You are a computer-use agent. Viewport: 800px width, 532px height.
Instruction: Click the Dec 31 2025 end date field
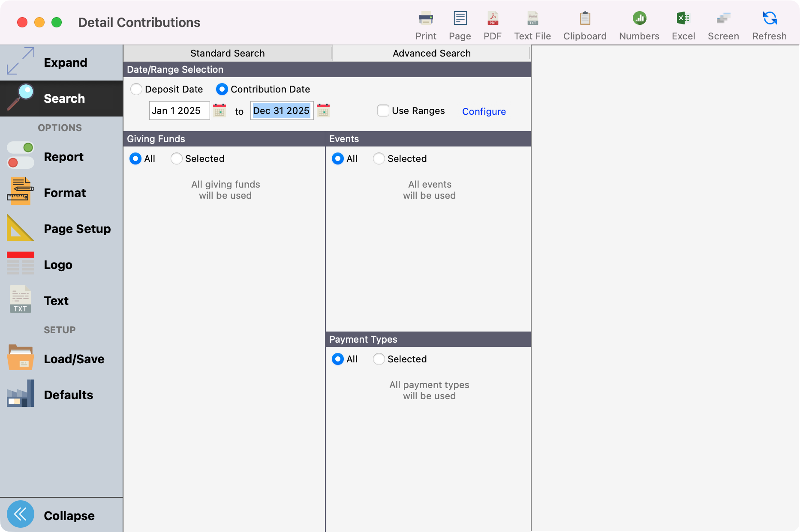coord(282,111)
